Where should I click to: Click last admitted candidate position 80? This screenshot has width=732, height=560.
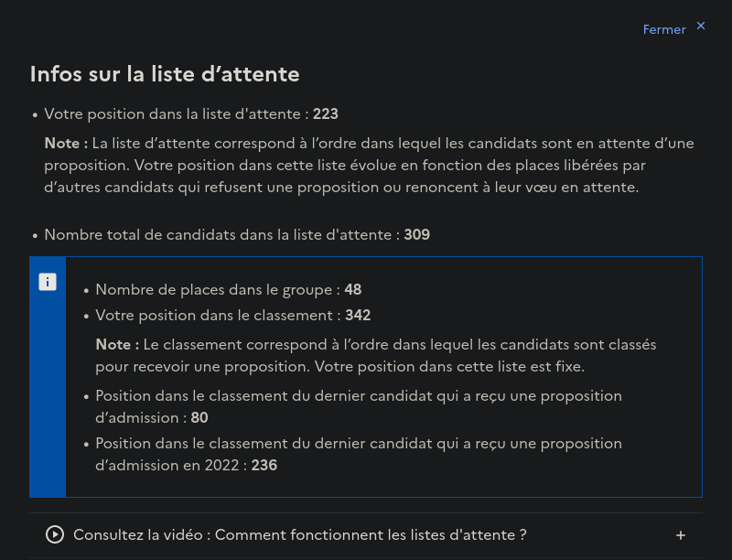[x=199, y=418]
